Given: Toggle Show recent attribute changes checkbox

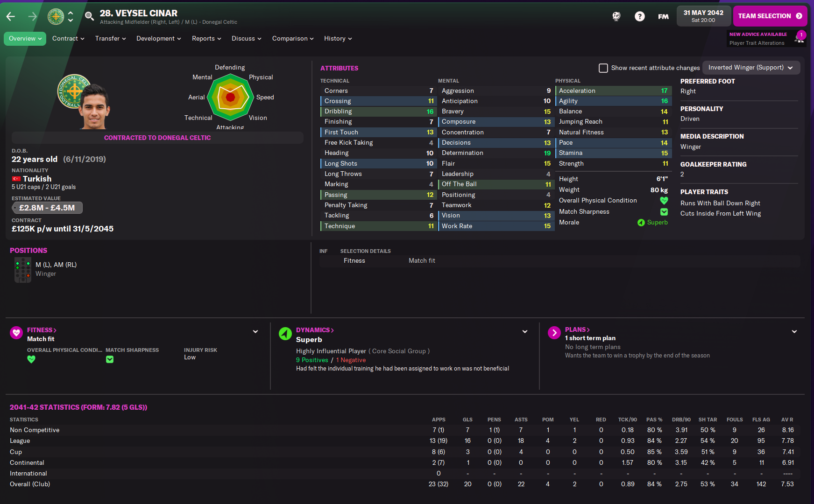Looking at the screenshot, I should pos(603,68).
